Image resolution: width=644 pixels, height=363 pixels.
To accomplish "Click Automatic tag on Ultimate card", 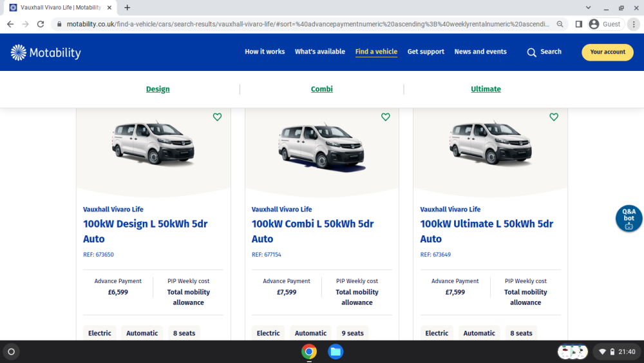I will click(479, 333).
